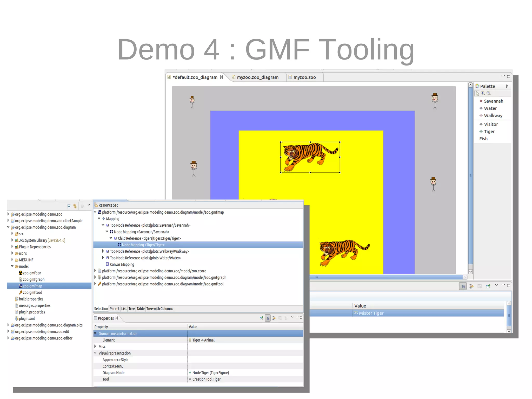Choose the Walkway creation tool

(x=491, y=116)
